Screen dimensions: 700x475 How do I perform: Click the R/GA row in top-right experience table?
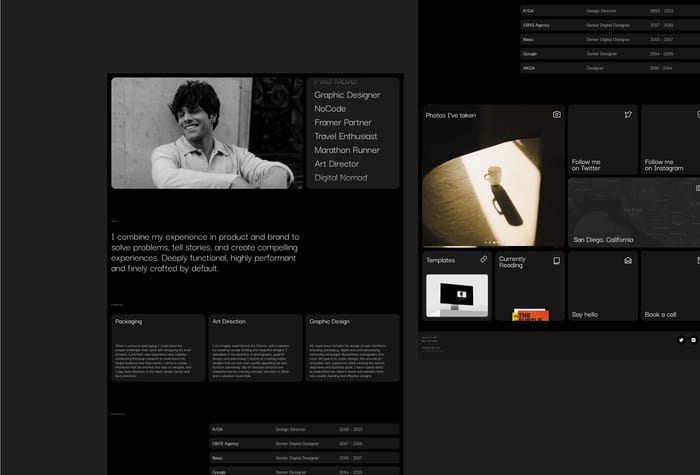tap(610, 11)
